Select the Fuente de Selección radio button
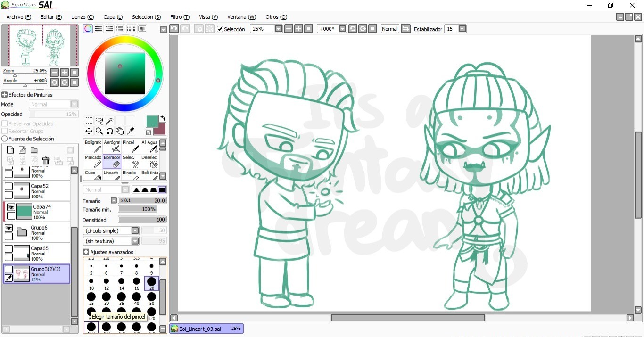Screen dimensions: 644x337 [5, 139]
